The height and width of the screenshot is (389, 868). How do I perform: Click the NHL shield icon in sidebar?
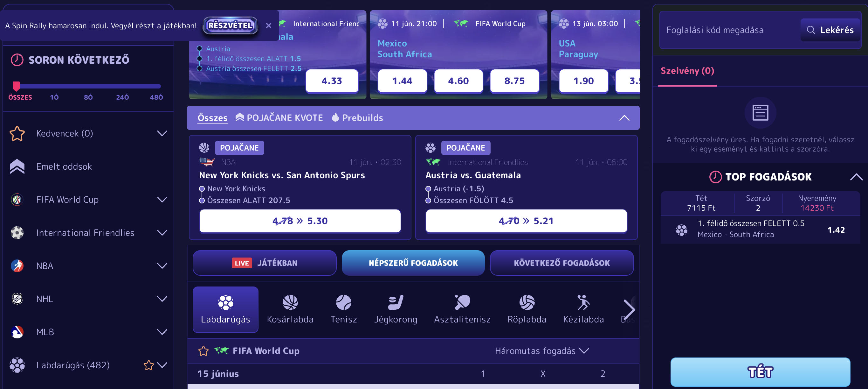point(17,299)
